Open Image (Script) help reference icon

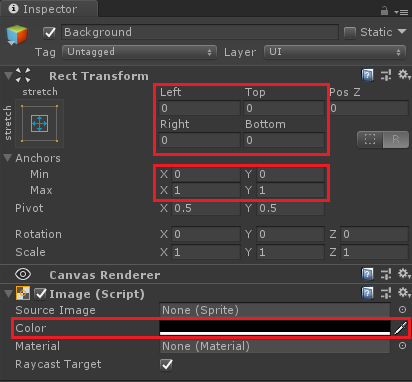[367, 293]
